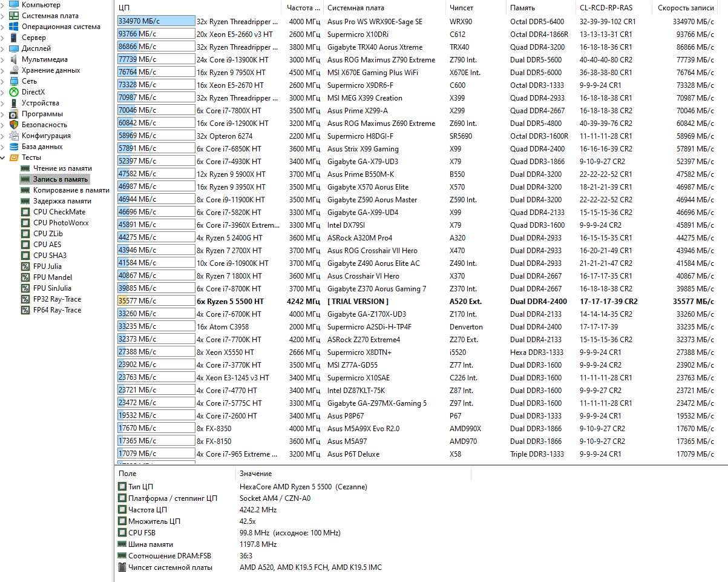This screenshot has width=728, height=582.
Task: Click the [ TRIAL VERSION ] cell
Action: click(358, 301)
